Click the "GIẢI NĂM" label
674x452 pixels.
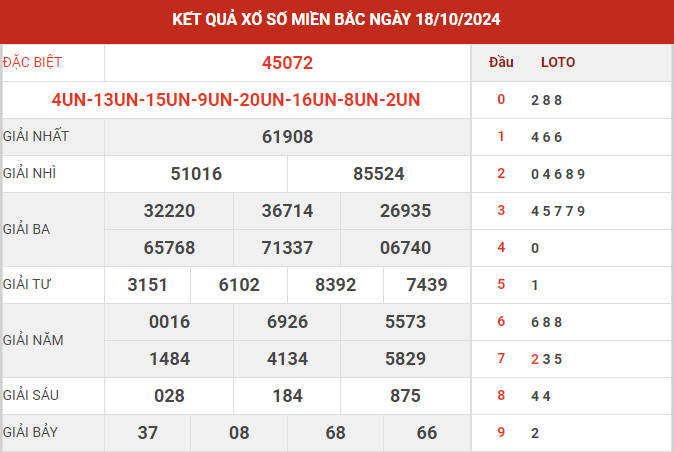click(33, 340)
